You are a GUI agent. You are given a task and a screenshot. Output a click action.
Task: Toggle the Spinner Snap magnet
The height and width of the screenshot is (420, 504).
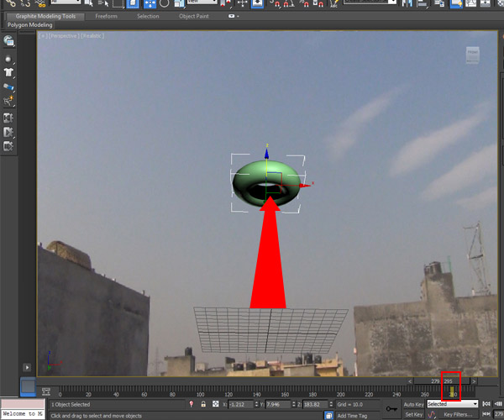pyautogui.click(x=318, y=3)
